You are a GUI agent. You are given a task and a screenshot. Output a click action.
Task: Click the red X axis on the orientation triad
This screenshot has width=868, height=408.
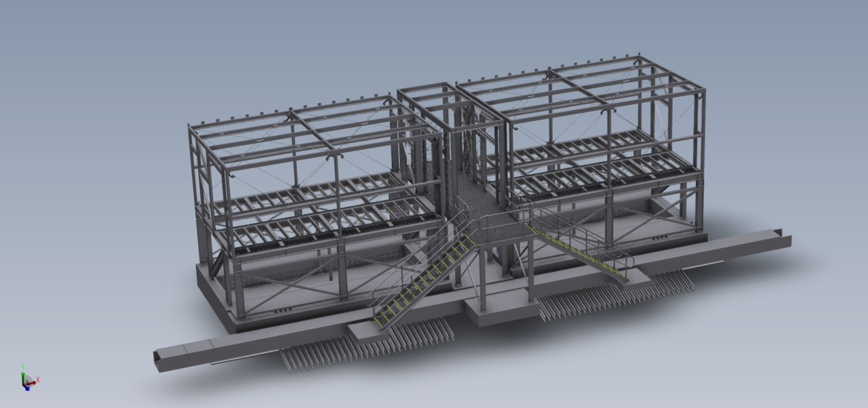coord(35,382)
